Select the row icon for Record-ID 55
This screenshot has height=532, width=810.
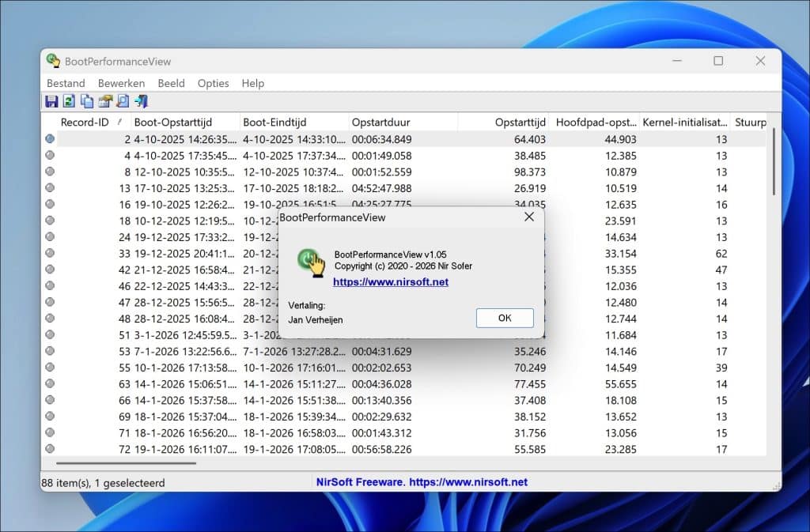pyautogui.click(x=50, y=368)
